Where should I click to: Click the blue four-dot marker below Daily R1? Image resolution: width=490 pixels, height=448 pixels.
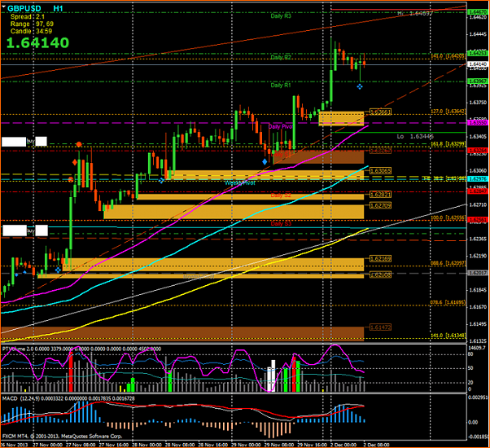[x=360, y=86]
